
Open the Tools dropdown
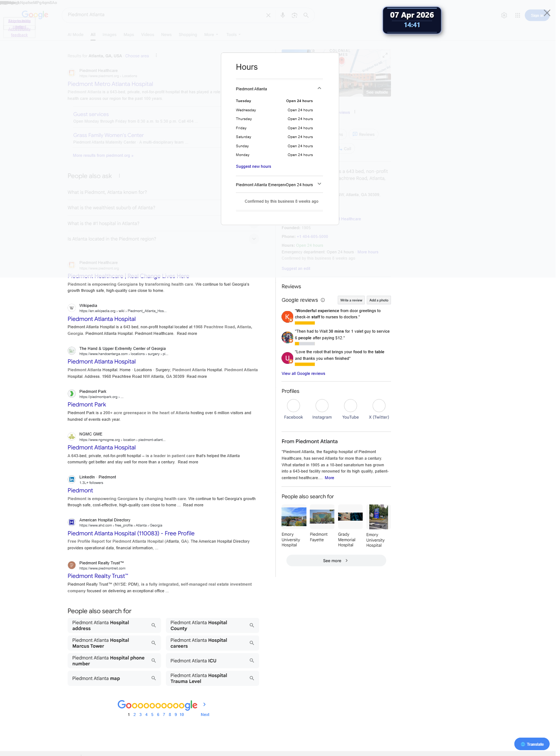tap(233, 35)
